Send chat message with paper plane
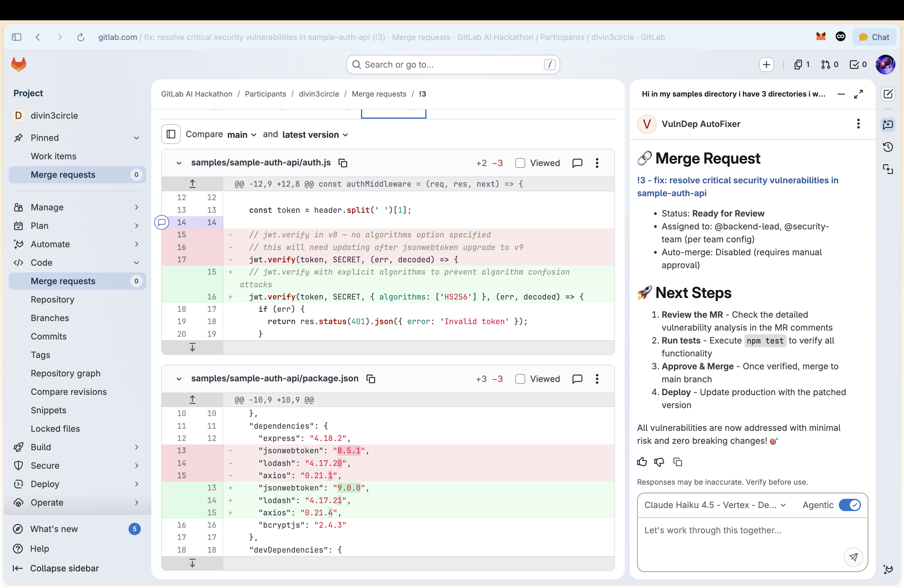Viewport: 904px width, 588px height. (853, 557)
